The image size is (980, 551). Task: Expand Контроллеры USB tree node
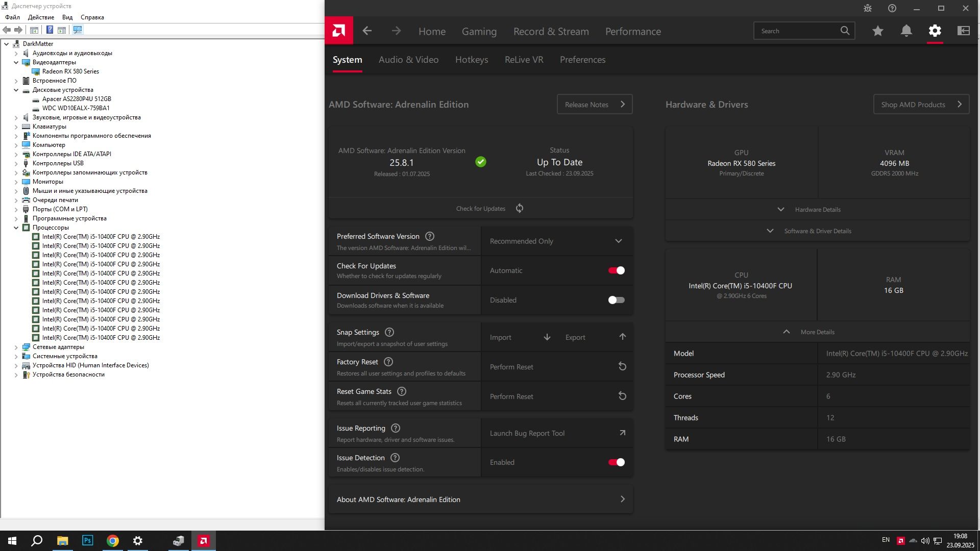pos(16,163)
